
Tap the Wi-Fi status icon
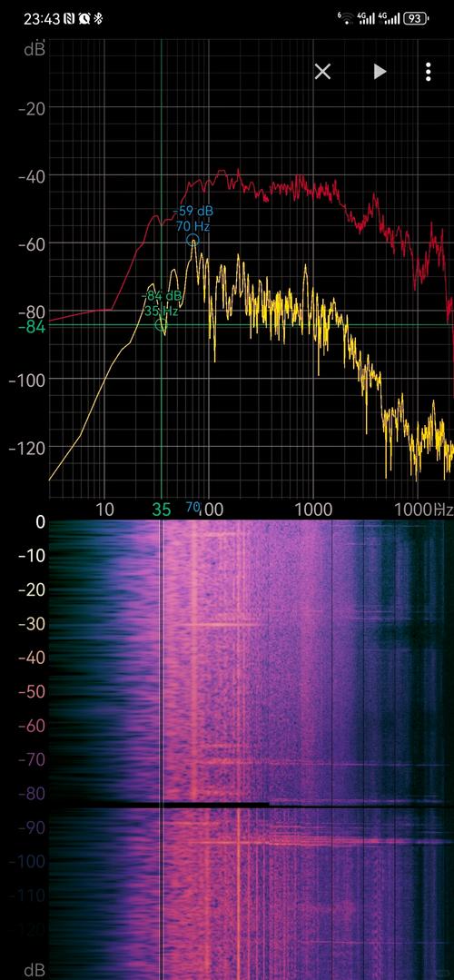(346, 18)
